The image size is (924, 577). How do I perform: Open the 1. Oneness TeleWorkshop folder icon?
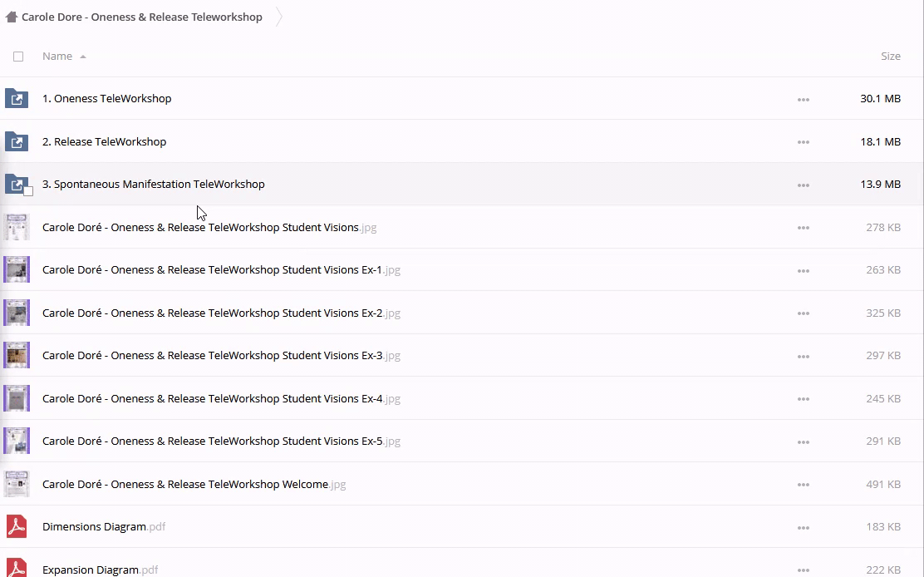click(17, 99)
